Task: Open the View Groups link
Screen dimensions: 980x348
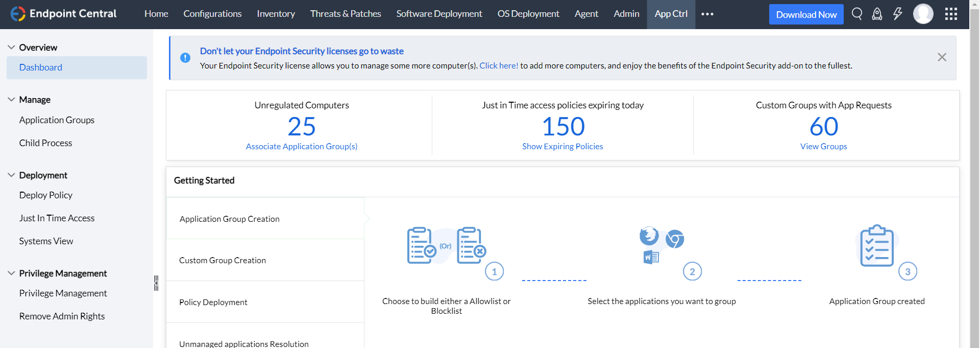Action: point(823,146)
